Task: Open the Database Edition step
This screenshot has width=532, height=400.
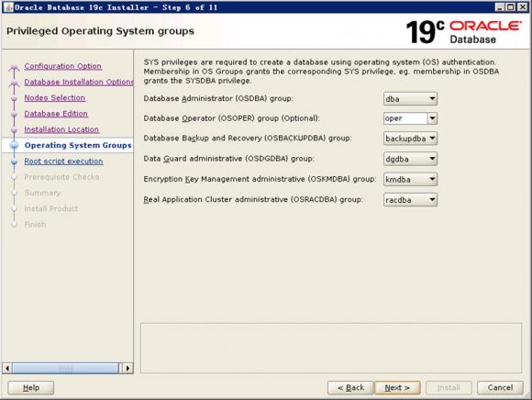Action: tap(56, 114)
